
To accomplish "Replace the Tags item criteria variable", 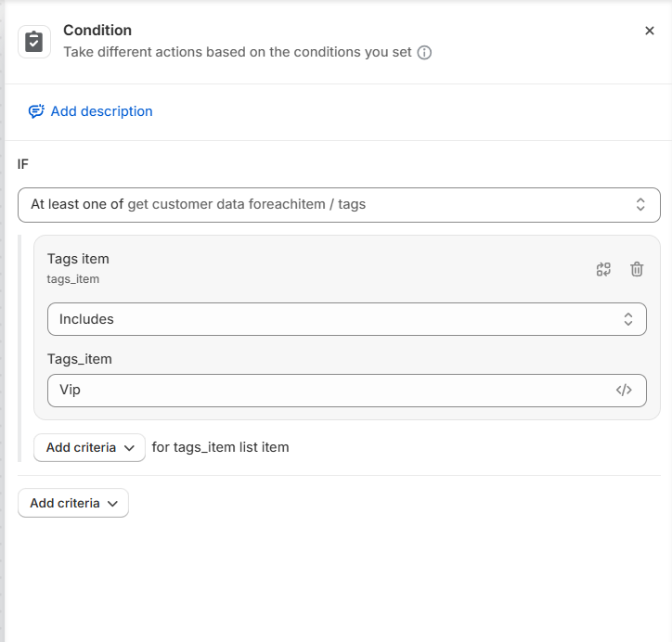I will click(603, 269).
